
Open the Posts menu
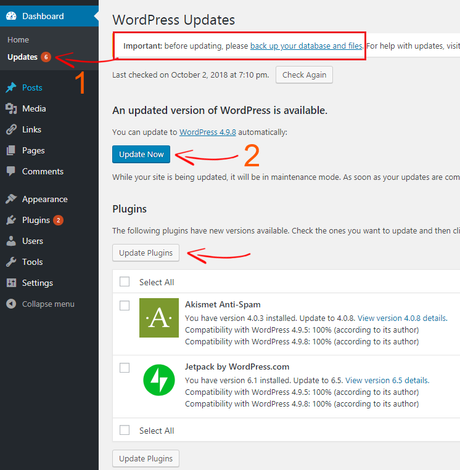(32, 88)
